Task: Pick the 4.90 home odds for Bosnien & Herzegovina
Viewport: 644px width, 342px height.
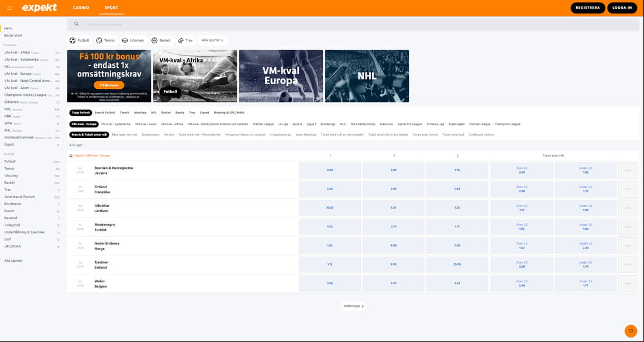Action: pyautogui.click(x=330, y=170)
